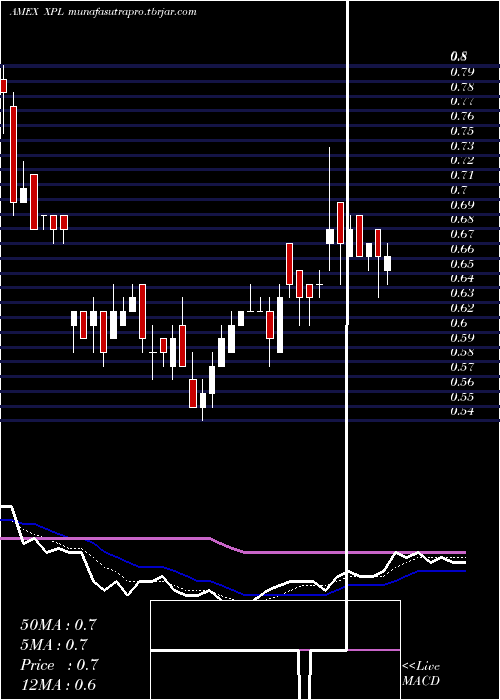Click the munafasutrapro.tbrjar.com watermark link text

point(133,12)
